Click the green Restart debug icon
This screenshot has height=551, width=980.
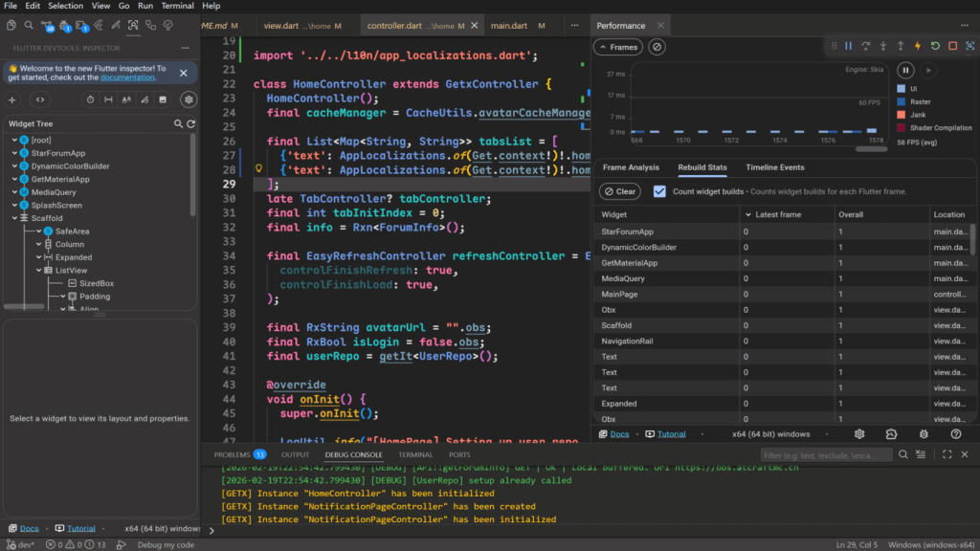click(x=935, y=46)
